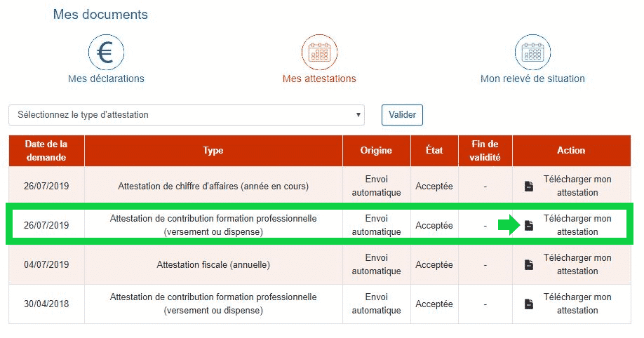
Task: Select the Attestation fiscale (annuelle) row text
Action: [213, 265]
